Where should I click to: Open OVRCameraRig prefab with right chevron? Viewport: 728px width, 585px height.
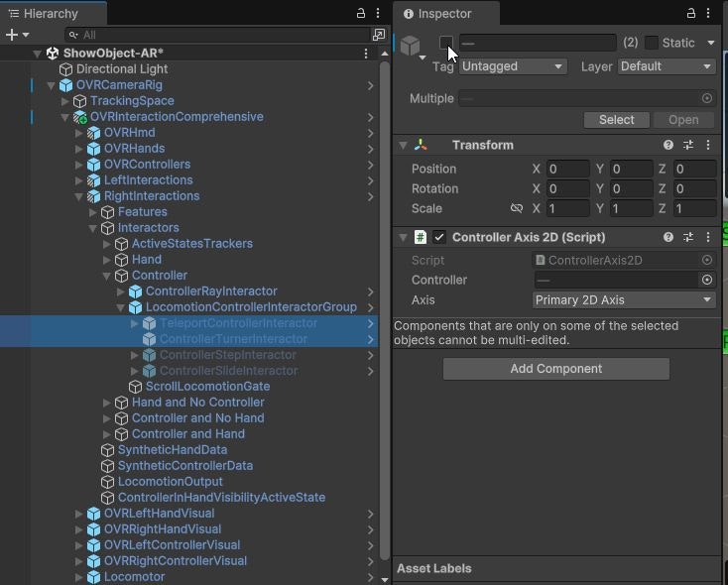370,85
